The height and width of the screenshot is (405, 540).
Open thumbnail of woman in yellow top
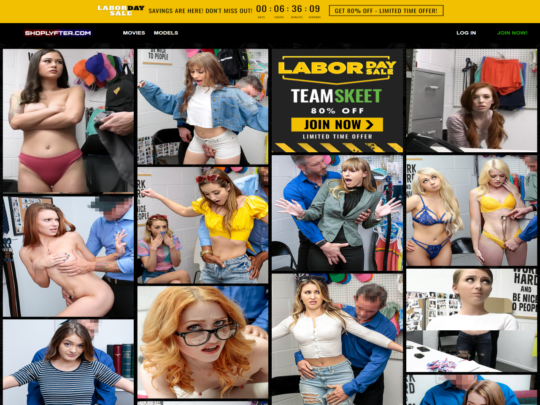202,225
